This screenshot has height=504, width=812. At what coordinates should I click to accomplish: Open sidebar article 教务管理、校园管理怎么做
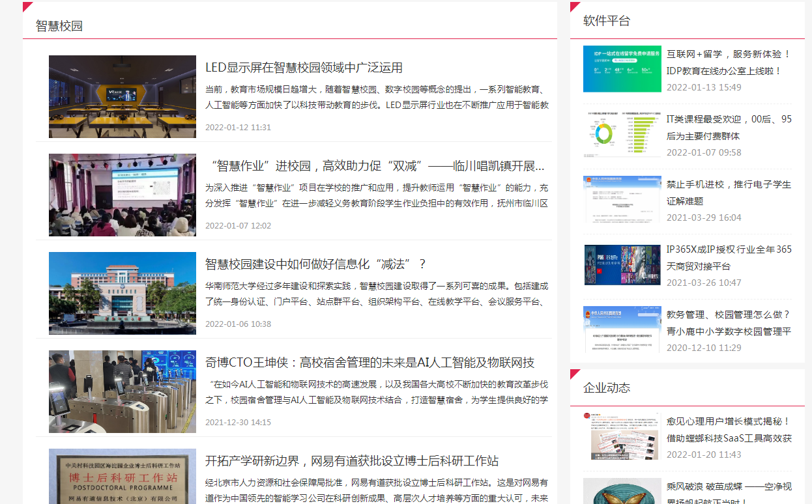(729, 323)
